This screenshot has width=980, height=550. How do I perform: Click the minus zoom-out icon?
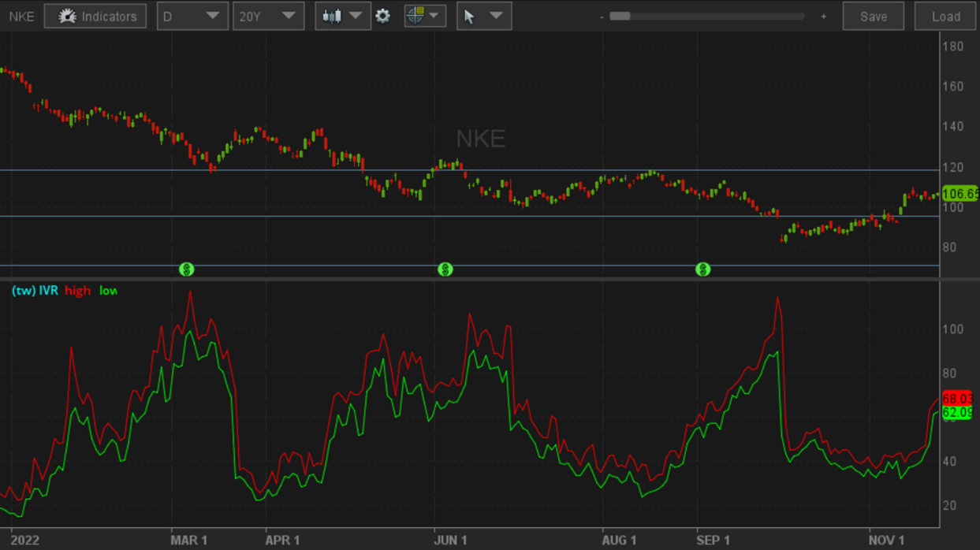tap(602, 17)
